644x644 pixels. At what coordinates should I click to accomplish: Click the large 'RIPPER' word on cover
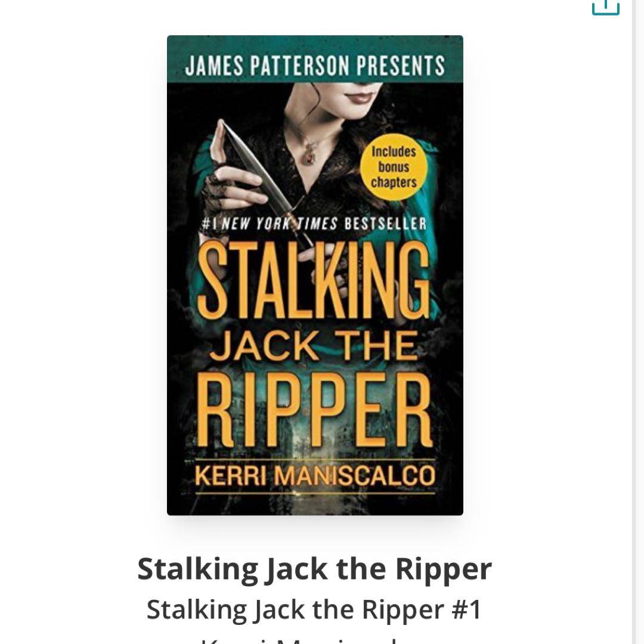click(x=315, y=409)
